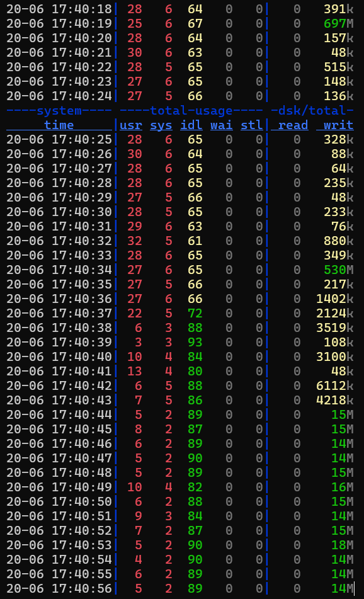
Task: Click idl value 80 at 17:40:41
Action: tap(195, 372)
